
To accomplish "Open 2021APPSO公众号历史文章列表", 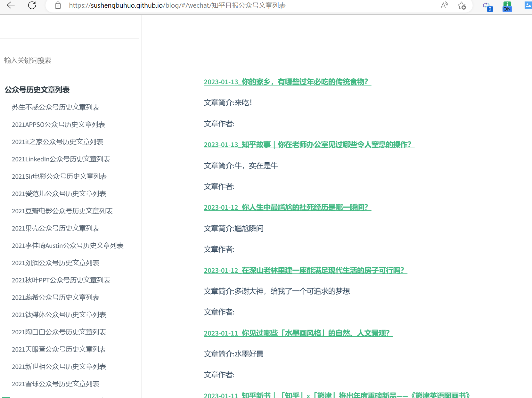I will point(58,125).
